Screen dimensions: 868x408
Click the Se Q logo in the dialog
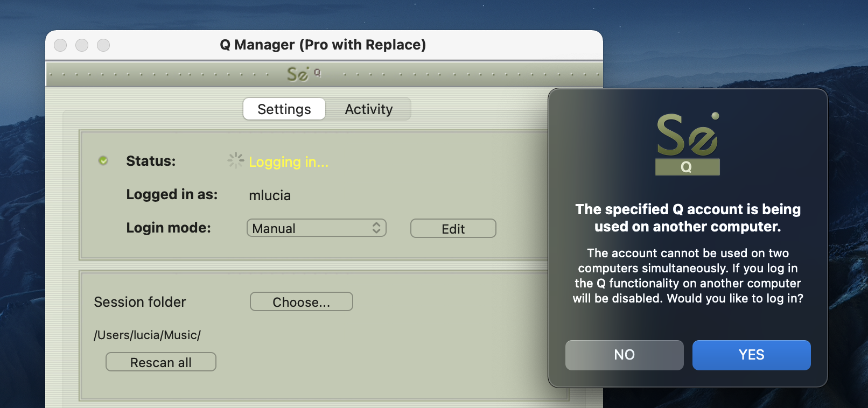tap(688, 144)
